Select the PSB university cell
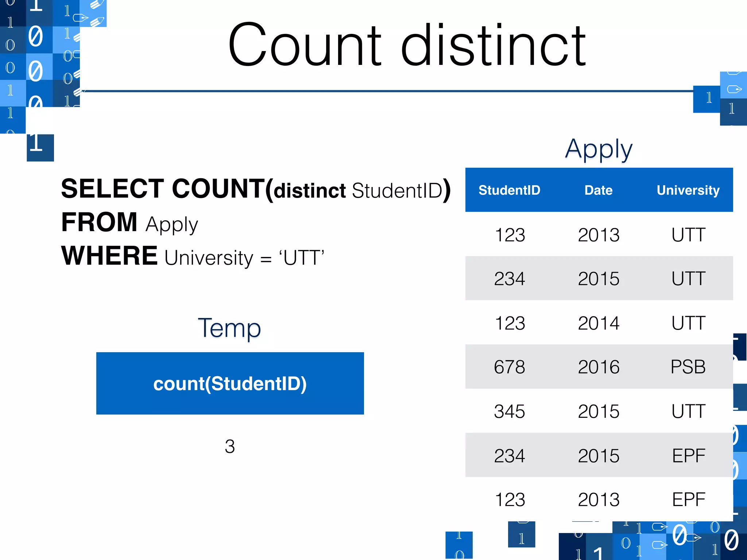The width and height of the screenshot is (747, 560). pyautogui.click(x=688, y=367)
